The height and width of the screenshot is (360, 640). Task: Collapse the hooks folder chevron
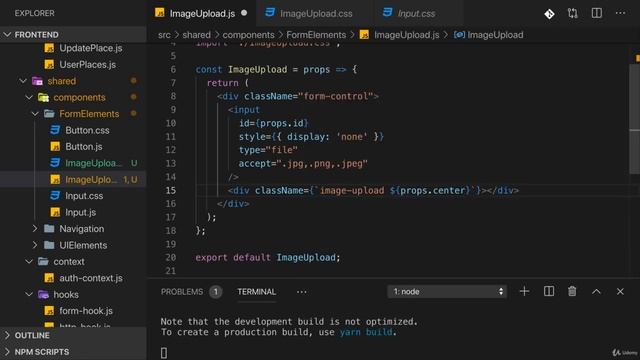[x=29, y=294]
